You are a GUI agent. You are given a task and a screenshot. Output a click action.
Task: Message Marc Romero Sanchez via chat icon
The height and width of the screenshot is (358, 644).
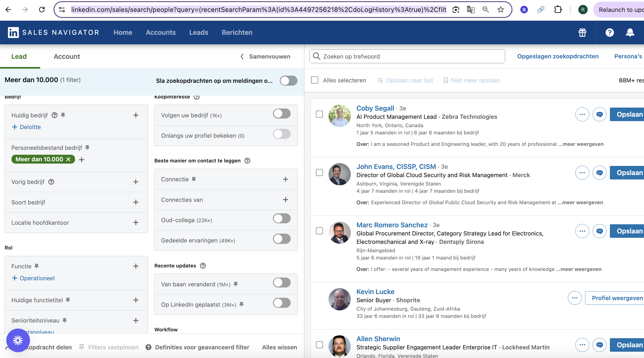tap(599, 231)
